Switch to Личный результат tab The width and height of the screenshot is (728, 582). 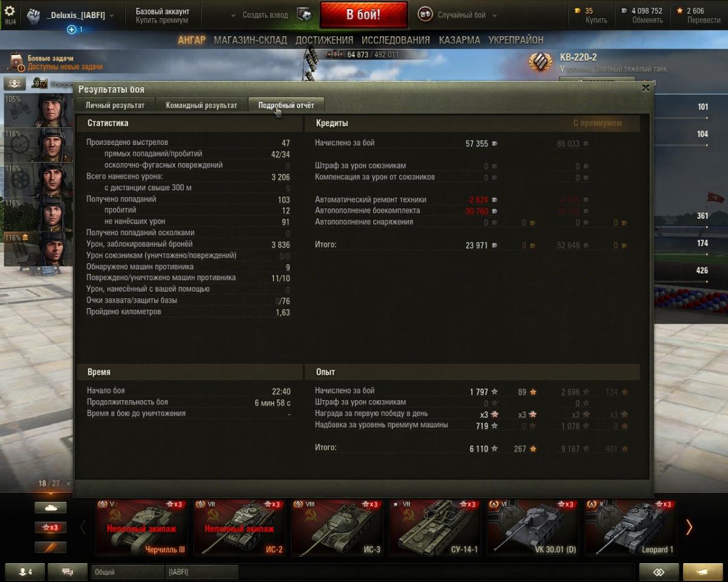115,105
